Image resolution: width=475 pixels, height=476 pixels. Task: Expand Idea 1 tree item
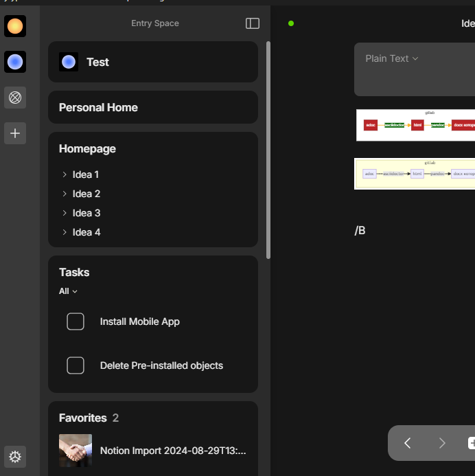click(65, 174)
